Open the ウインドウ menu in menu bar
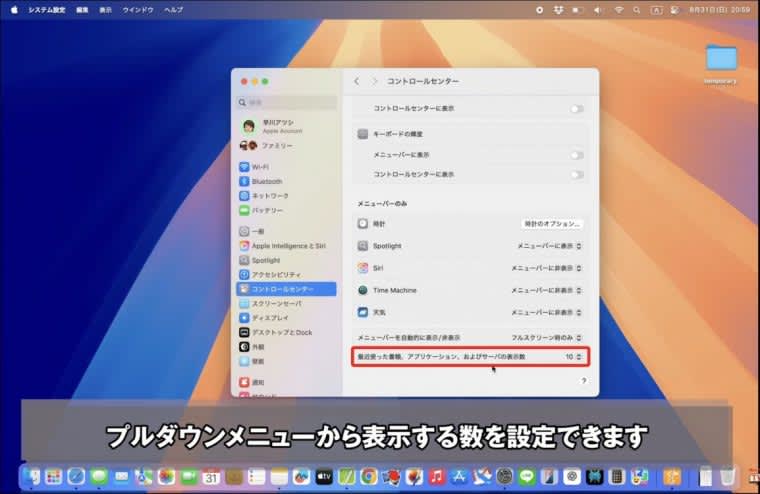 (x=138, y=9)
